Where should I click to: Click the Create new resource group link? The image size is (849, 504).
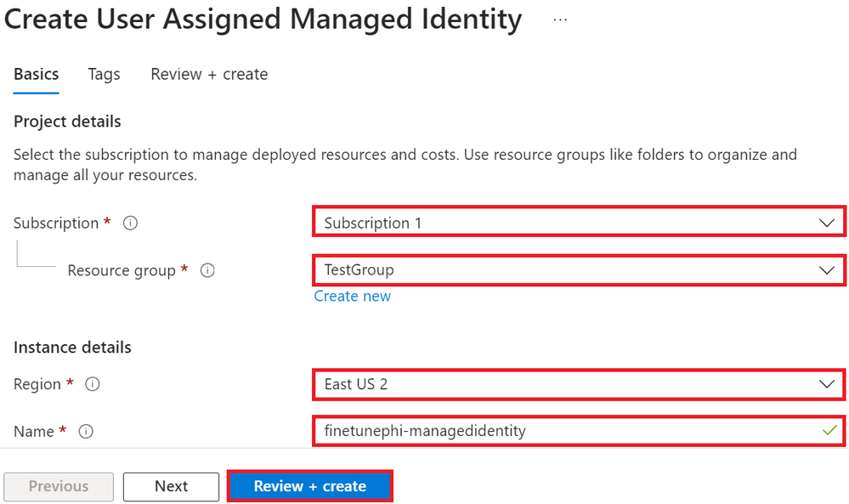pyautogui.click(x=353, y=296)
